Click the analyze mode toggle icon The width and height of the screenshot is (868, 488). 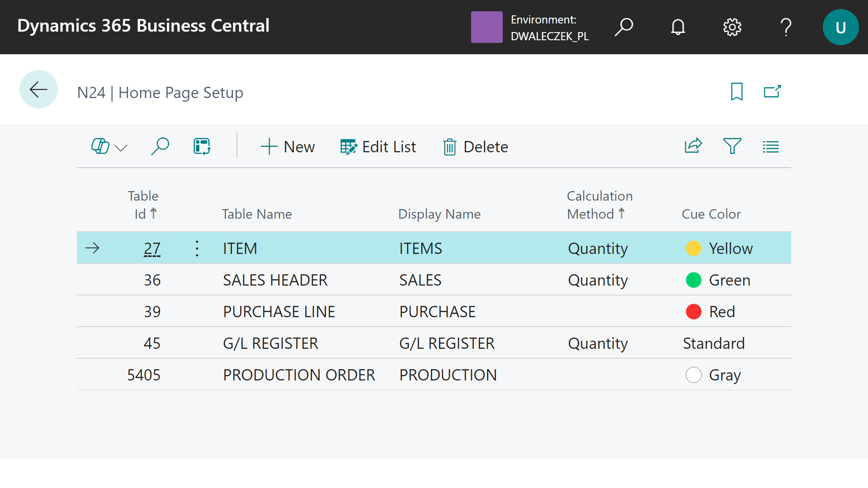pos(202,146)
